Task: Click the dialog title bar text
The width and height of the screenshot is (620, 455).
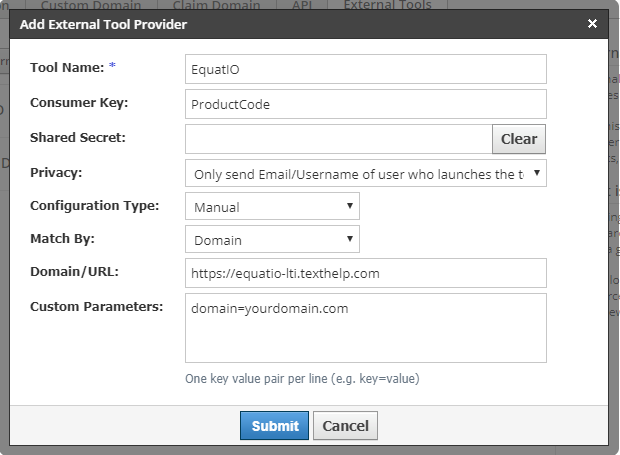Action: [102, 23]
